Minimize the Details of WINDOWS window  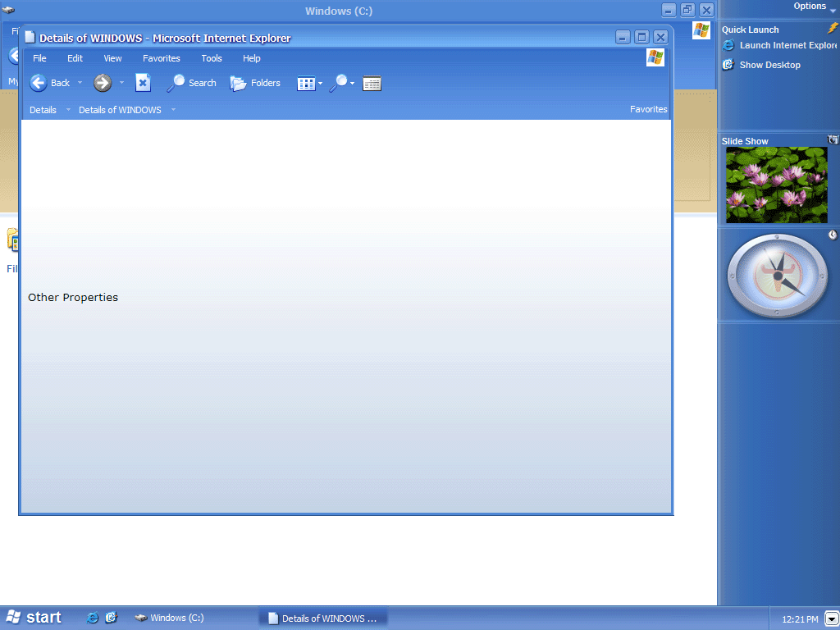pyautogui.click(x=623, y=37)
